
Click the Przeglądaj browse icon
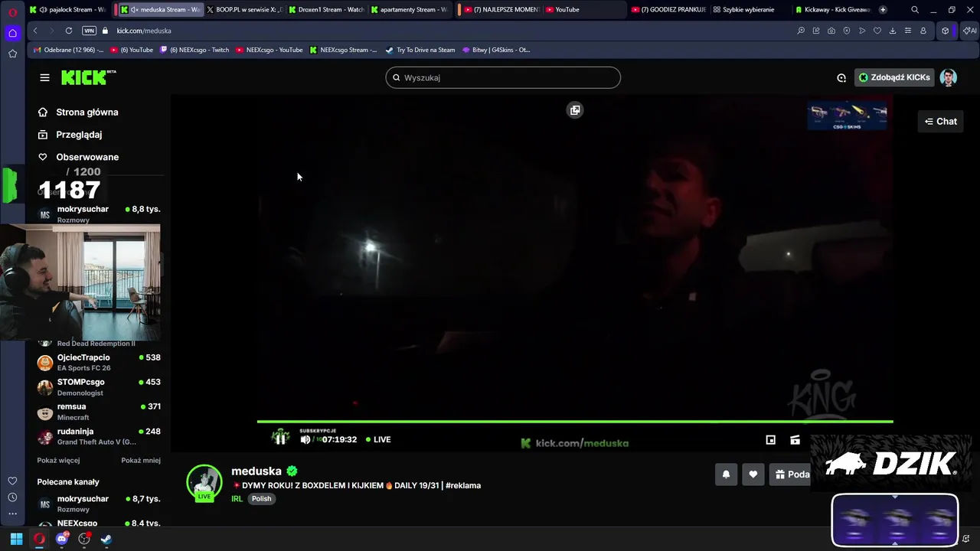[x=43, y=135]
